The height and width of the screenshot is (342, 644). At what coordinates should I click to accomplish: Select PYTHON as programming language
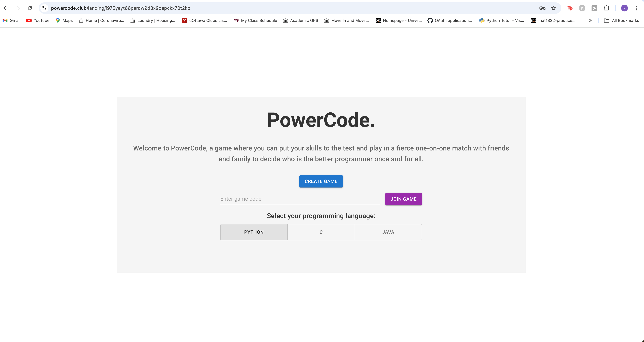point(254,232)
